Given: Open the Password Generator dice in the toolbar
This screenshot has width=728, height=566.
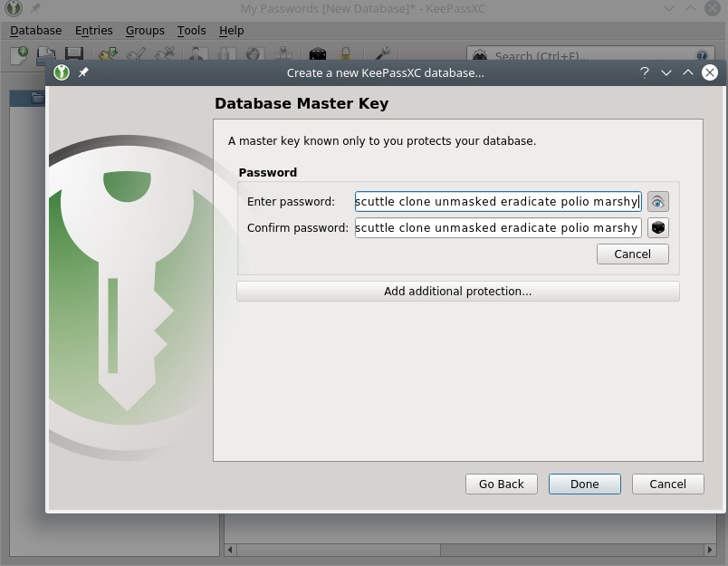Looking at the screenshot, I should (x=318, y=55).
